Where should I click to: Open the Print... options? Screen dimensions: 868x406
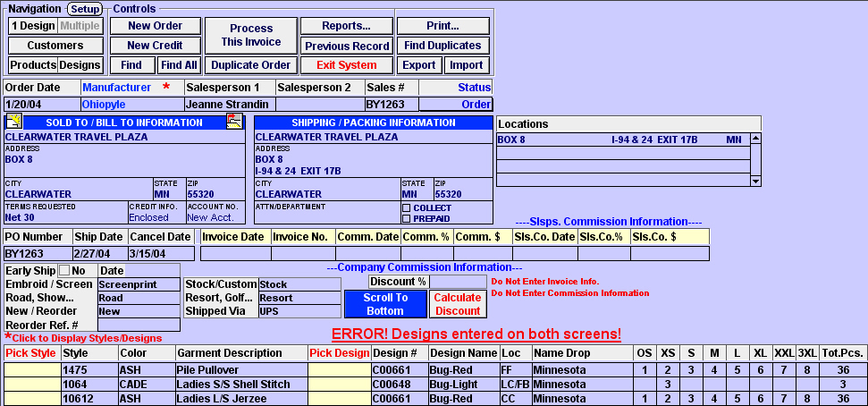click(x=442, y=25)
